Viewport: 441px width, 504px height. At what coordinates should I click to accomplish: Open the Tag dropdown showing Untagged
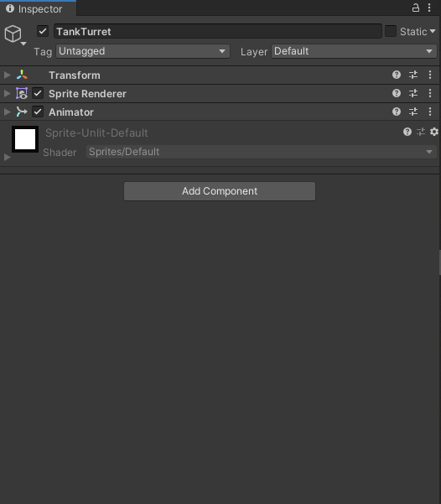tap(143, 51)
